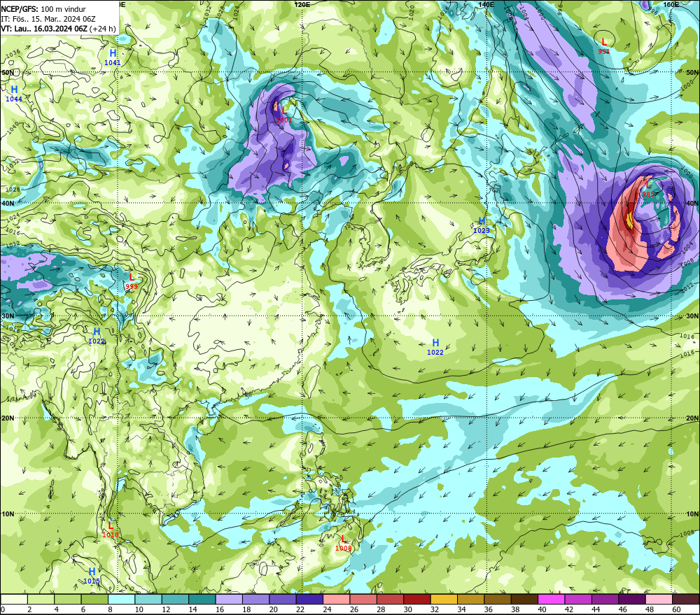
Task: Click the golden yellow 32–34 legend swatch
Action: pyautogui.click(x=444, y=599)
